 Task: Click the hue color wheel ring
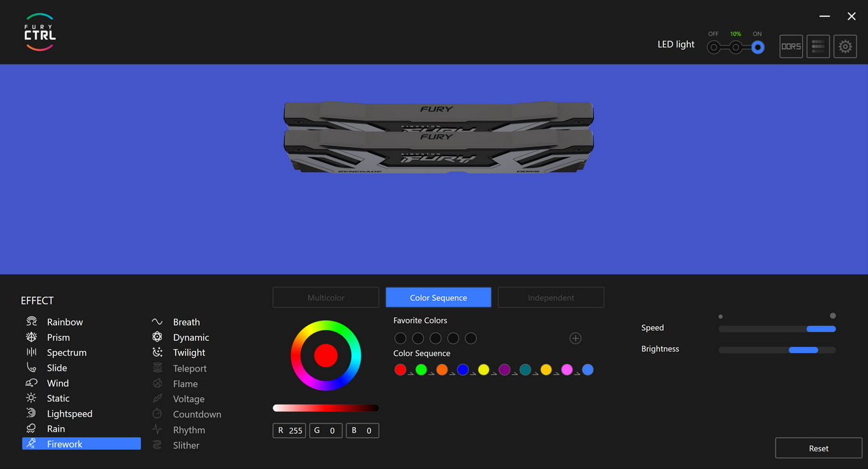click(x=326, y=326)
